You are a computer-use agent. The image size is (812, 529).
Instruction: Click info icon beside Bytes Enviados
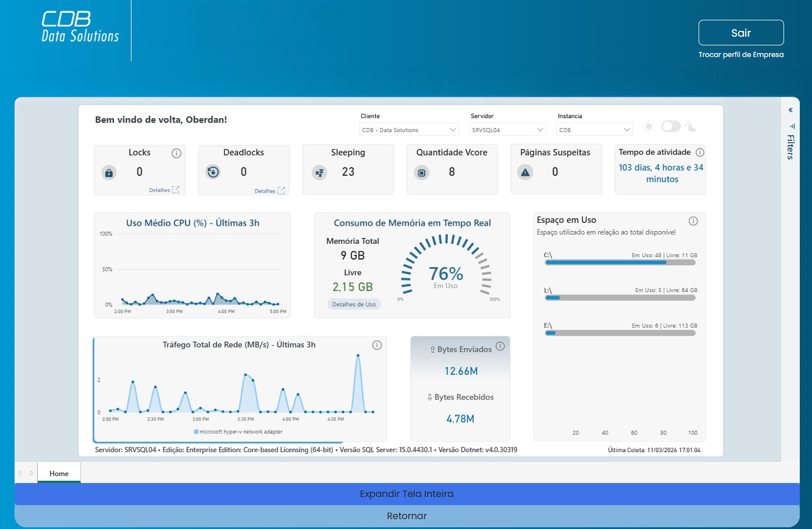pyautogui.click(x=500, y=346)
